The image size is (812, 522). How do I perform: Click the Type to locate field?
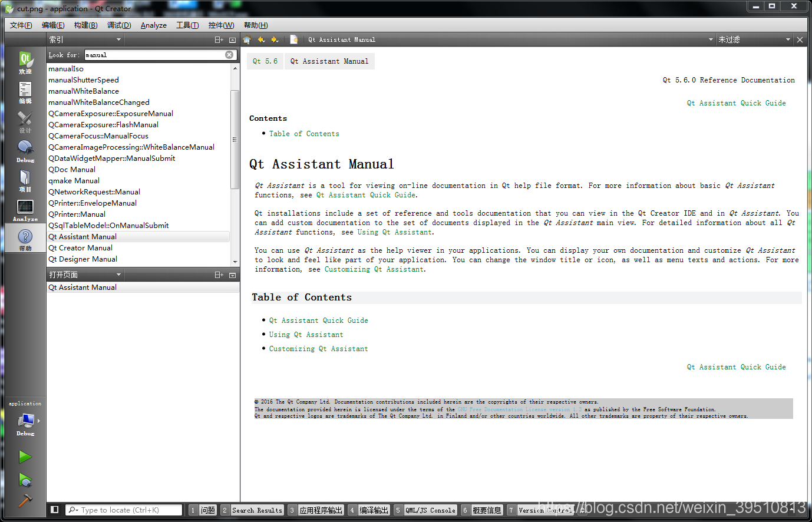click(123, 510)
